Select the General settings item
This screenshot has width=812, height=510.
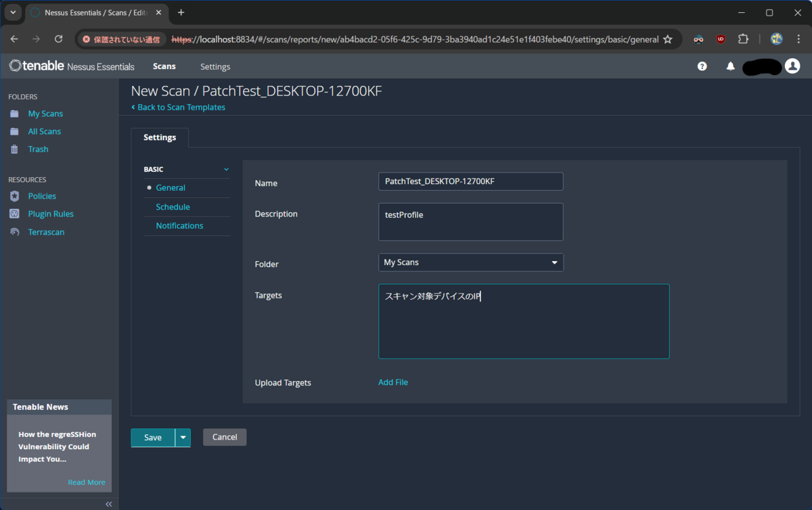pos(171,188)
